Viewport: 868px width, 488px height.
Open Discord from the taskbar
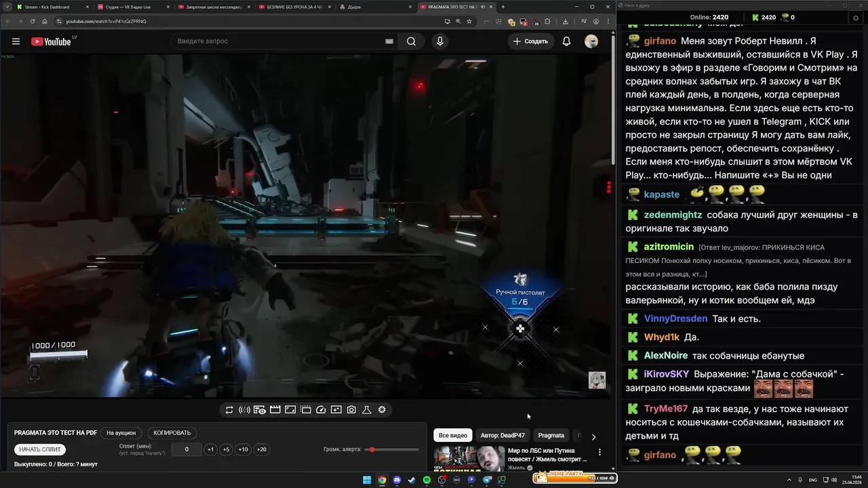click(397, 480)
